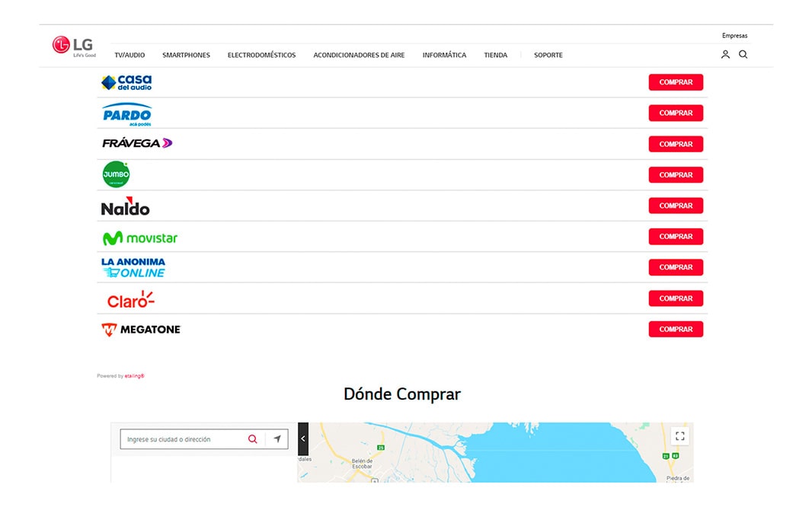Click COMPRAR for Casa del Audio

[676, 82]
